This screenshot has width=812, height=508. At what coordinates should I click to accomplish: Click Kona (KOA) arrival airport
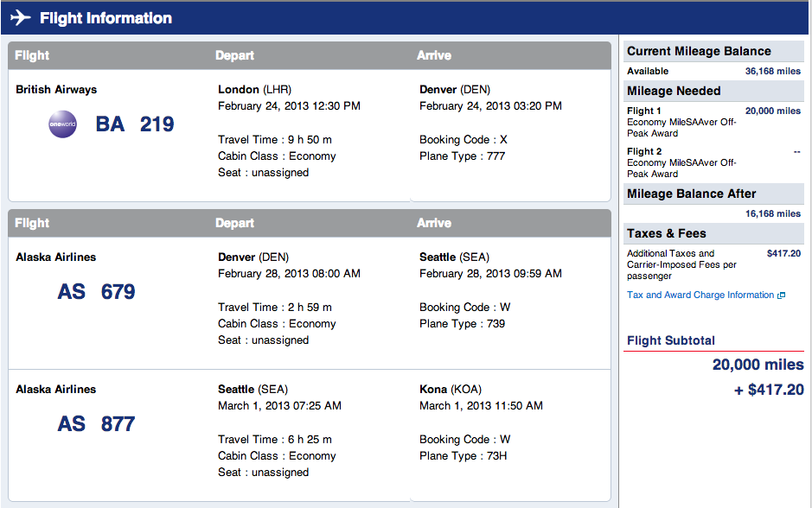click(450, 390)
